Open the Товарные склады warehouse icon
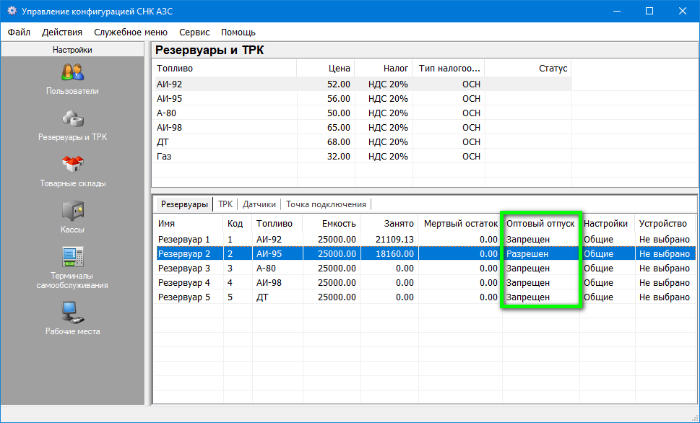The width and height of the screenshot is (700, 423). [72, 164]
